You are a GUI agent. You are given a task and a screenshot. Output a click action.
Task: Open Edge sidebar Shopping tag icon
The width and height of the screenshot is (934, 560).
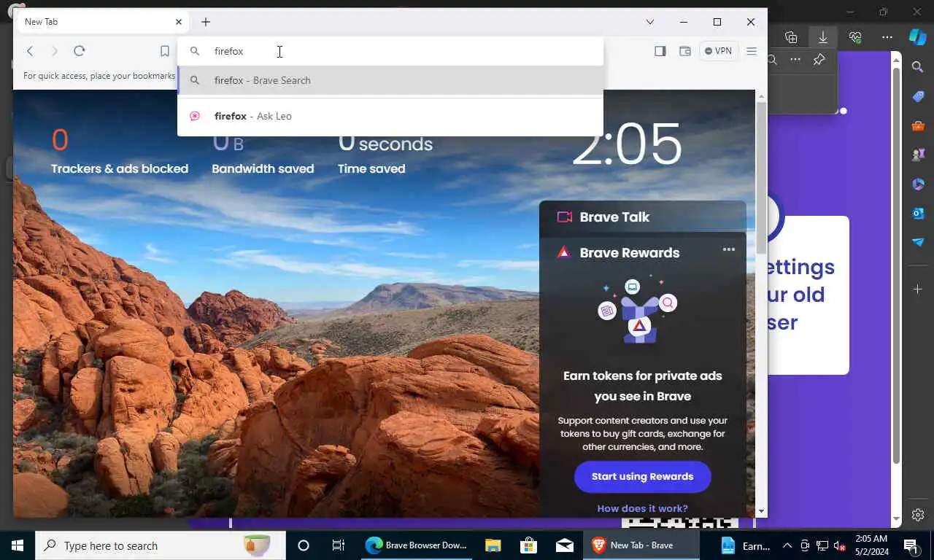(x=918, y=96)
